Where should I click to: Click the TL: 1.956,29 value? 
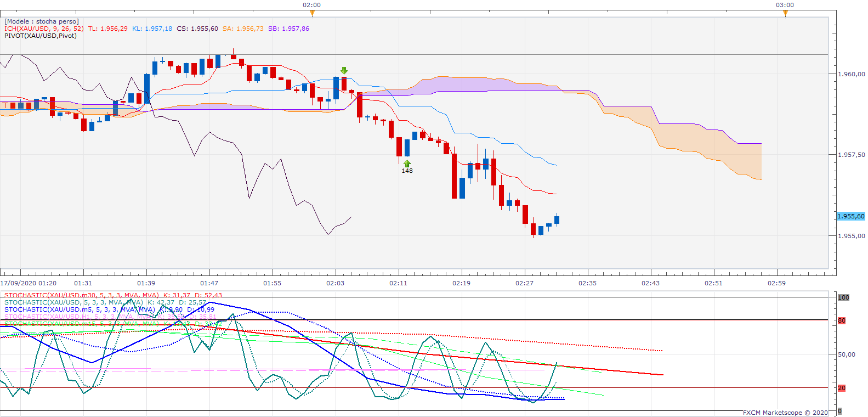(x=108, y=29)
